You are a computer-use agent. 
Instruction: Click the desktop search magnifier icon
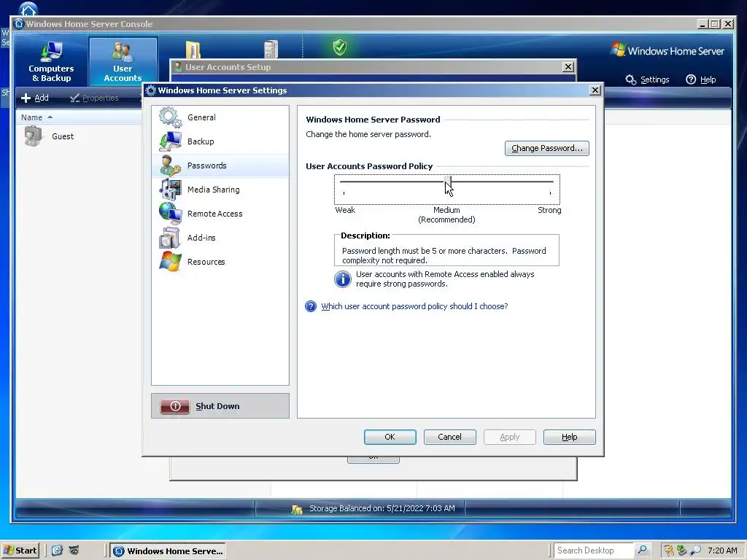pos(642,550)
